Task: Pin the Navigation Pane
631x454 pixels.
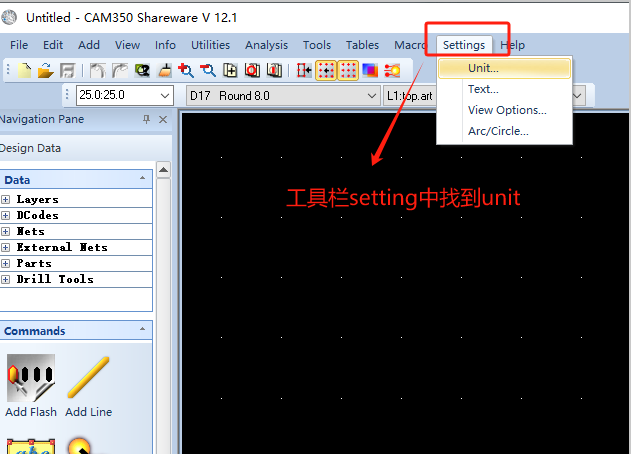Action: click(x=146, y=119)
